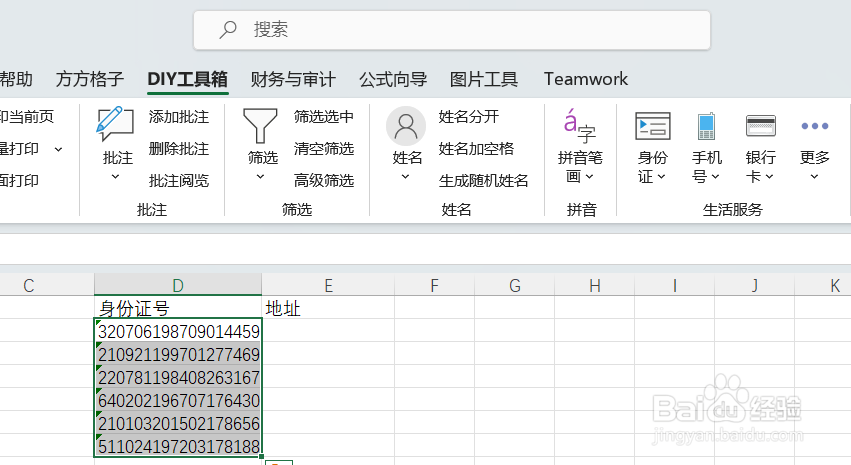Select cell containing 220781198408263167

click(x=177, y=377)
